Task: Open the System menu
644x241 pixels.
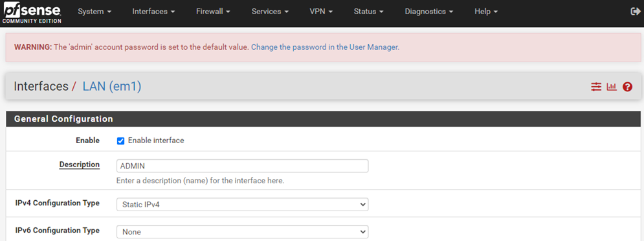Action: click(x=94, y=12)
